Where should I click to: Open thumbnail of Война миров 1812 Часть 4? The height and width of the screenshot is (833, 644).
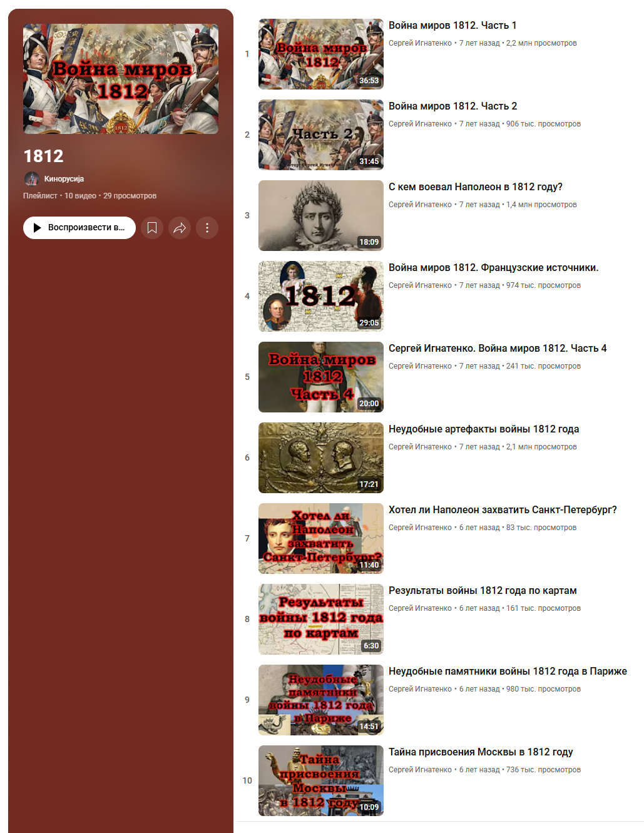[321, 377]
